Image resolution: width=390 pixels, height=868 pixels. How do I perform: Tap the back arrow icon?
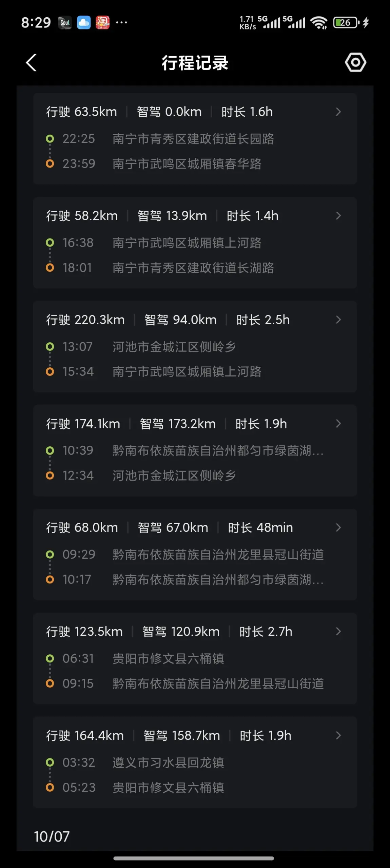[x=31, y=63]
